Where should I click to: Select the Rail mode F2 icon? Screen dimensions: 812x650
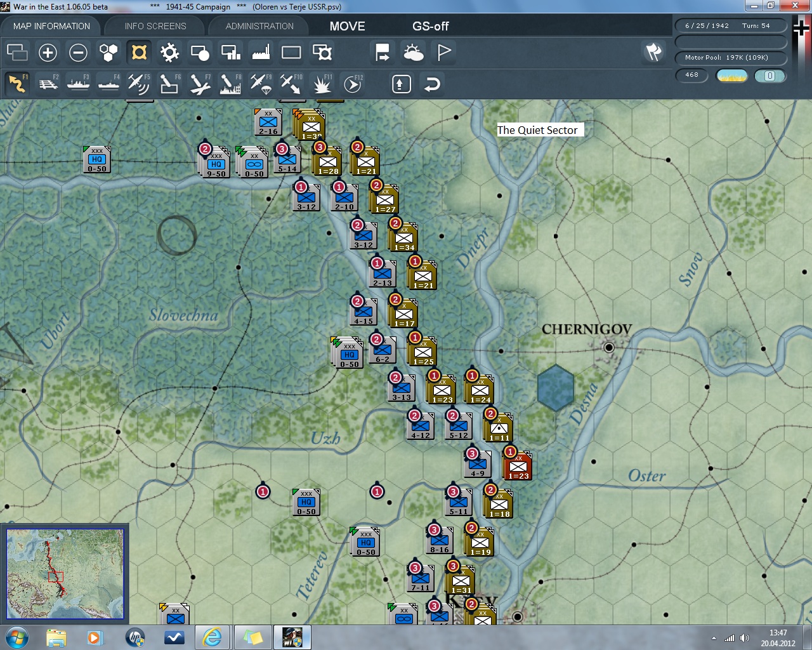coord(48,84)
